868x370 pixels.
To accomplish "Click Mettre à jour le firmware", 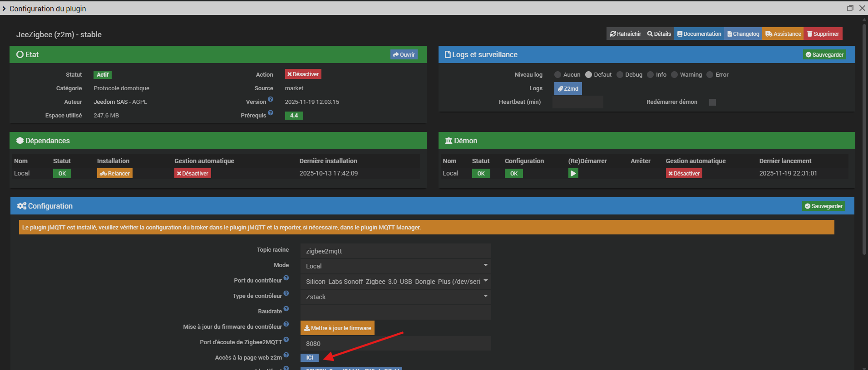I will pos(337,328).
